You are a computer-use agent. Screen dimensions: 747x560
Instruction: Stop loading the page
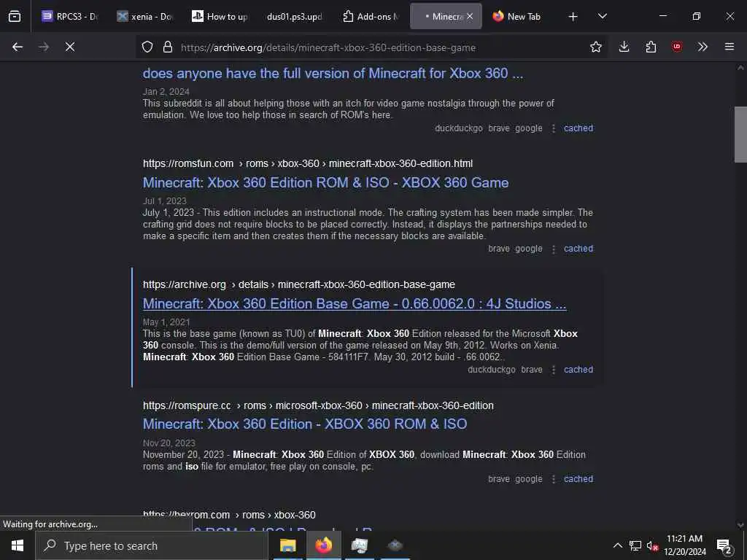(x=70, y=47)
